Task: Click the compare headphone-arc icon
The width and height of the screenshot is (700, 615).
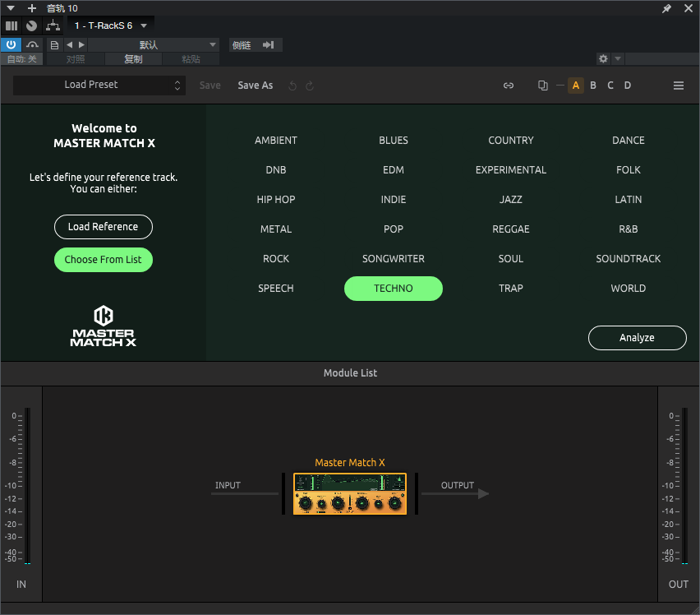Action: [32, 44]
